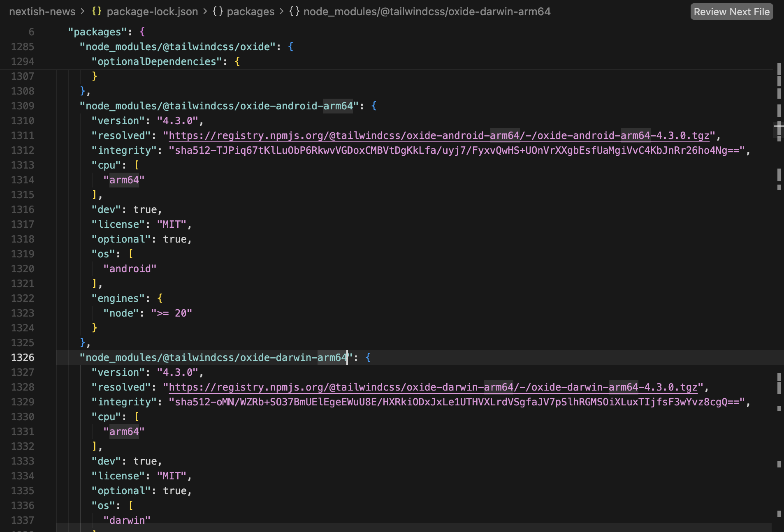Viewport: 784px width, 532px height.
Task: Open the nextish-news breadcrumb folder
Action: click(42, 12)
